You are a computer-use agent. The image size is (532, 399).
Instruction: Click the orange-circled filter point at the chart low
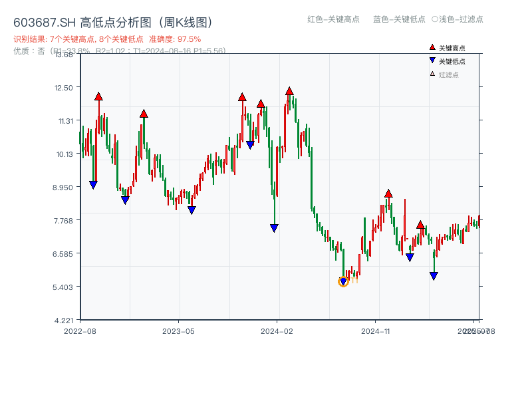(x=344, y=281)
